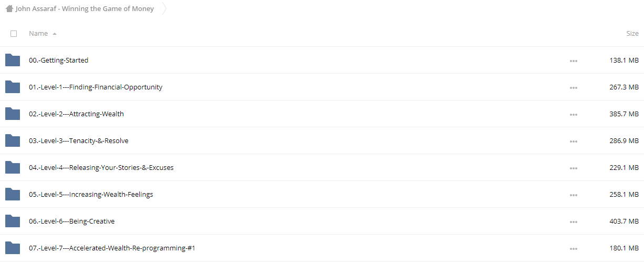Click the home icon in the breadcrumb

tap(9, 8)
